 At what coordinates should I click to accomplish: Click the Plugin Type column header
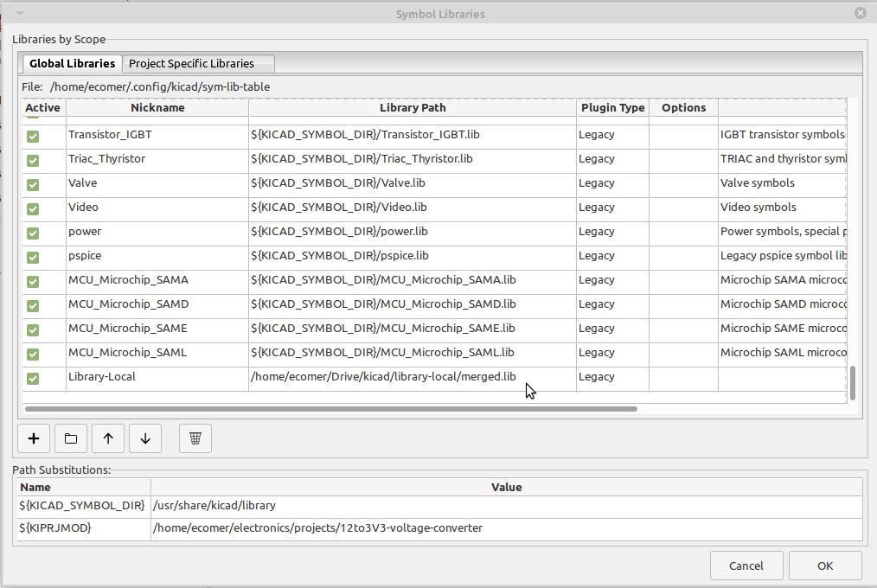tap(613, 108)
